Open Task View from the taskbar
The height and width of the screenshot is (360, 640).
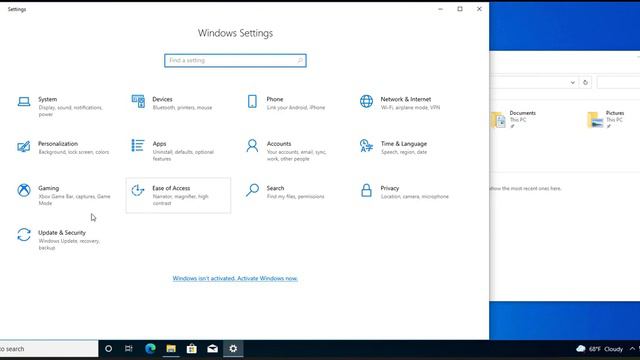tap(129, 349)
